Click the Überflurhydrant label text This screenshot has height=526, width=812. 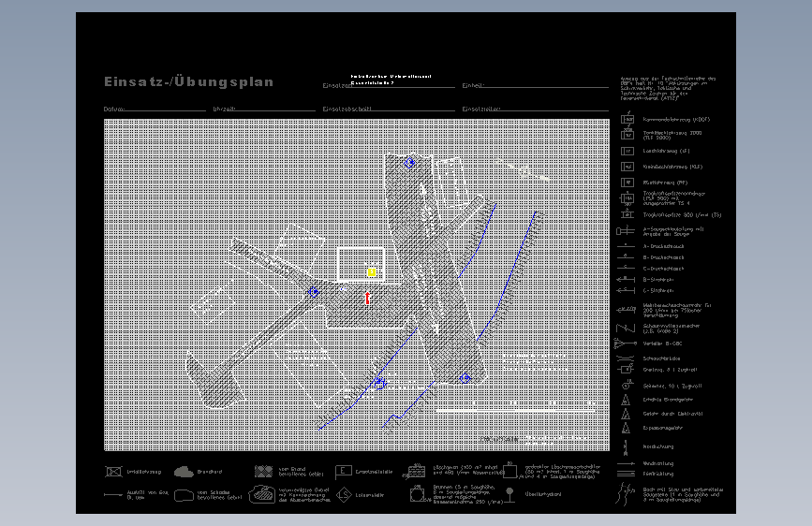coord(542,494)
